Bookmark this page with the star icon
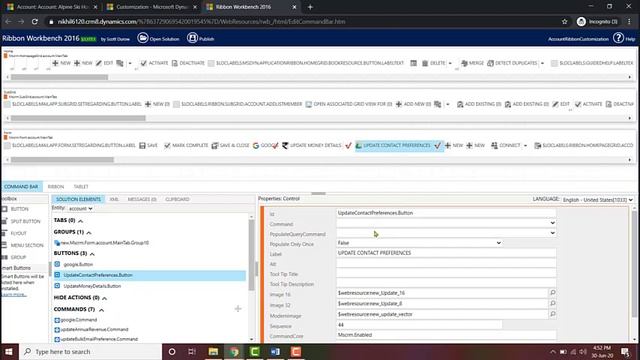 coord(564,22)
